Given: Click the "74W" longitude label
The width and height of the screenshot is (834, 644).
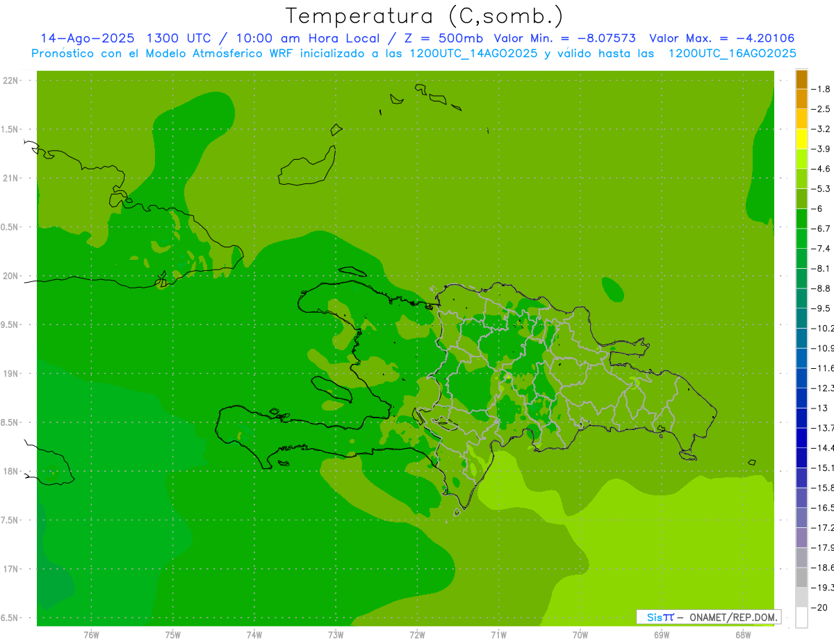Looking at the screenshot, I should pyautogui.click(x=254, y=635).
